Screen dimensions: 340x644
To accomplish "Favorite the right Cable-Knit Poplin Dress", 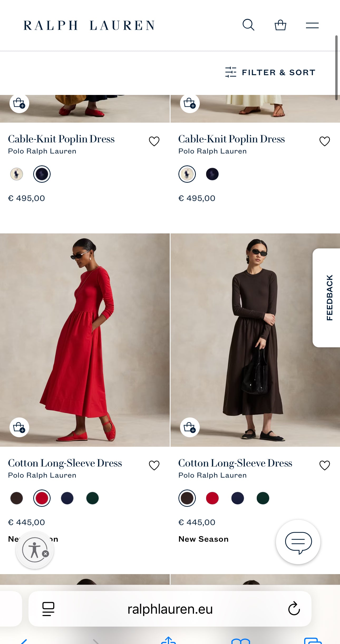I will [x=324, y=141].
